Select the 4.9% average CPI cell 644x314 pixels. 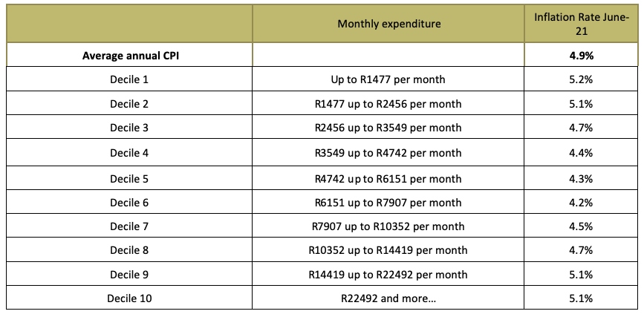pos(581,56)
